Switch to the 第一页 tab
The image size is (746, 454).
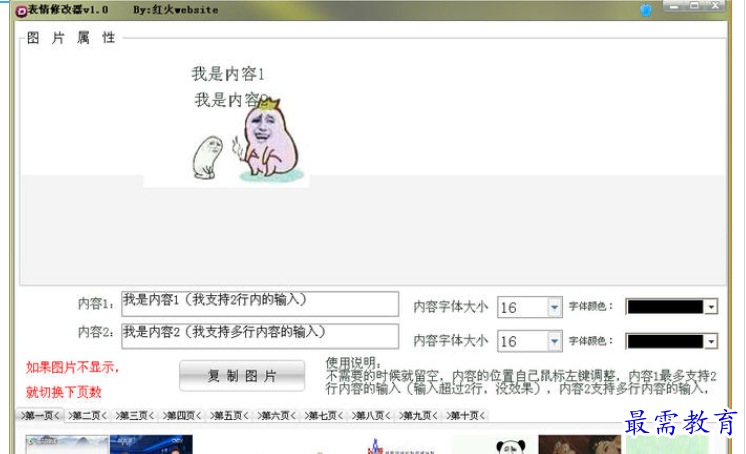point(40,415)
